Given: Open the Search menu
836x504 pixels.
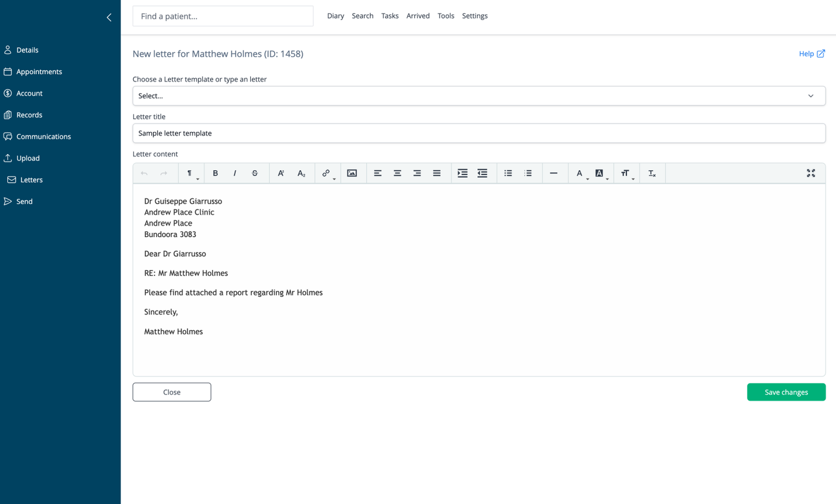Looking at the screenshot, I should pos(362,16).
